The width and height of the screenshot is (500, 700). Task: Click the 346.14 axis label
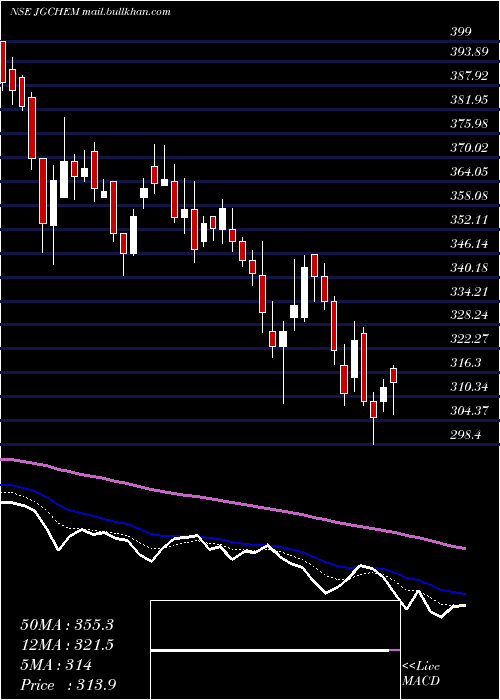pos(468,244)
